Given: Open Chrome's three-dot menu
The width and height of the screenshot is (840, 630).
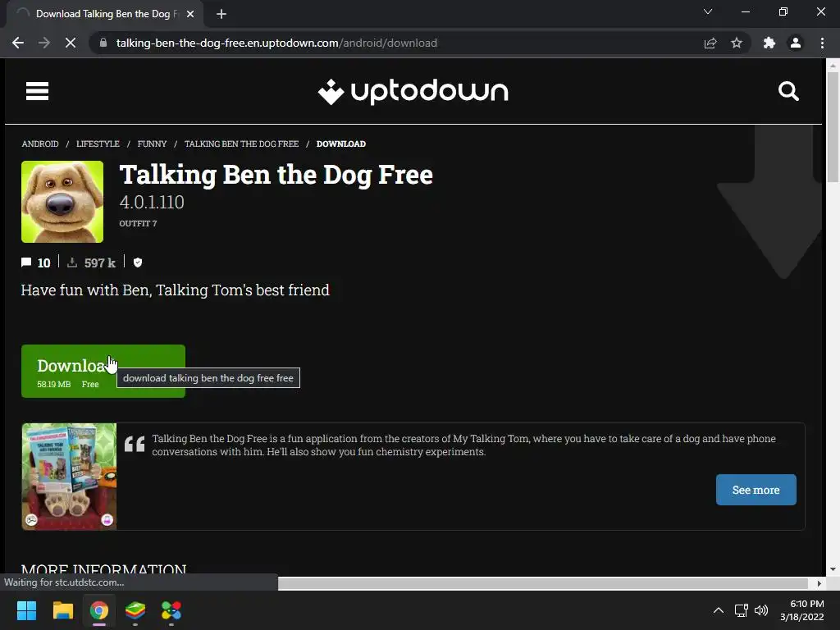Looking at the screenshot, I should 822,43.
